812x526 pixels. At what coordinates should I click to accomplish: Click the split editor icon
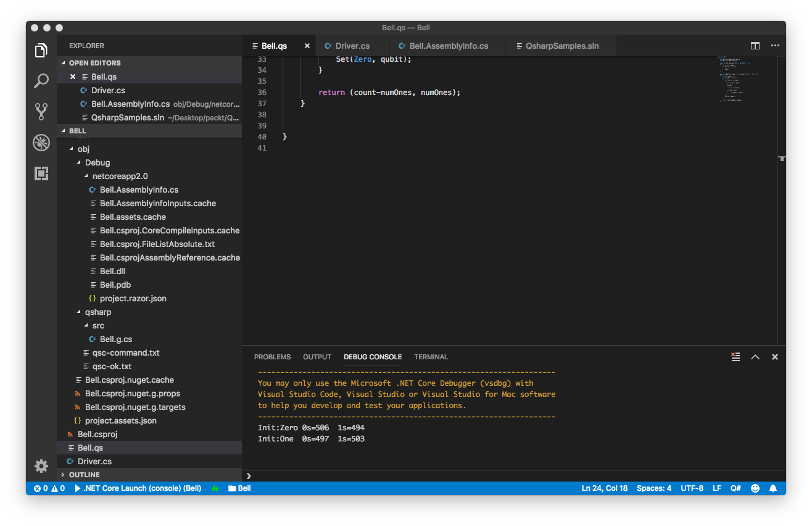point(755,46)
